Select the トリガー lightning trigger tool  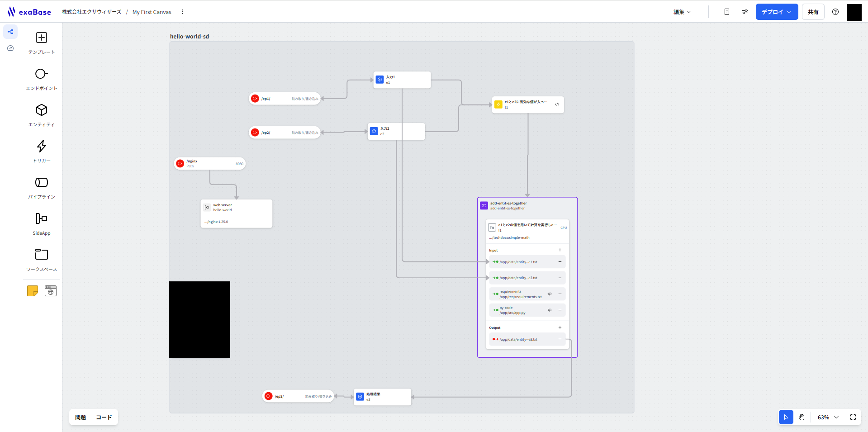tap(42, 152)
